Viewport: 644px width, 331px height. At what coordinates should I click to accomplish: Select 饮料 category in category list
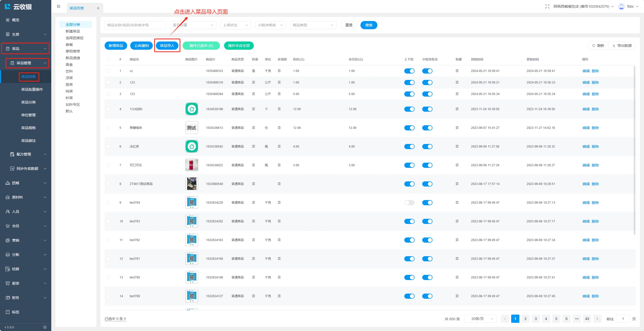click(x=69, y=71)
